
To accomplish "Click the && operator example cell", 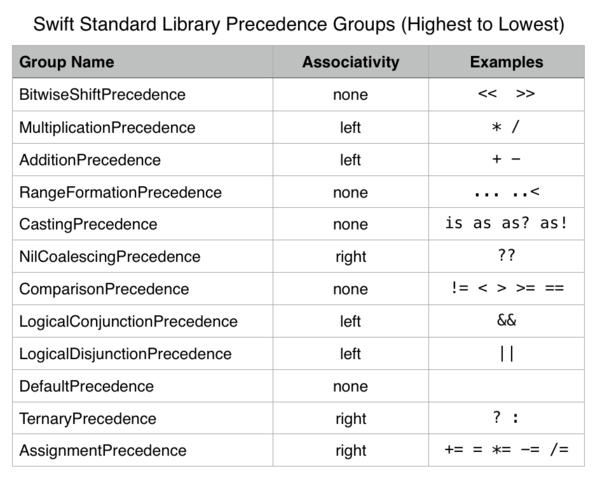I will [506, 321].
